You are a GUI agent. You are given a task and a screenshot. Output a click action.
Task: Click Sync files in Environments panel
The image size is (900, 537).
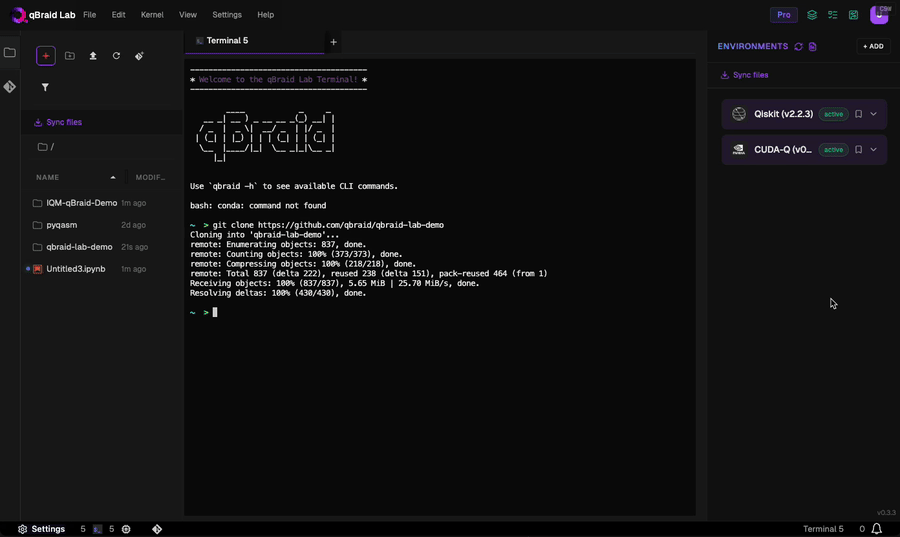point(744,75)
